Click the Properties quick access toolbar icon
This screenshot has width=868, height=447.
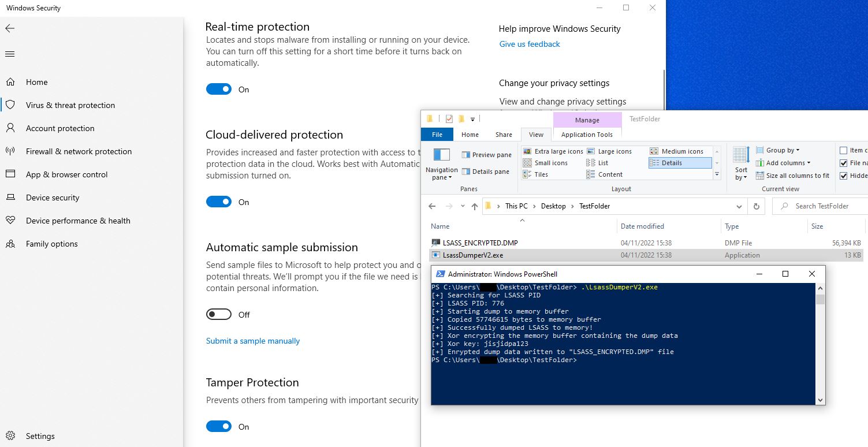pos(449,119)
